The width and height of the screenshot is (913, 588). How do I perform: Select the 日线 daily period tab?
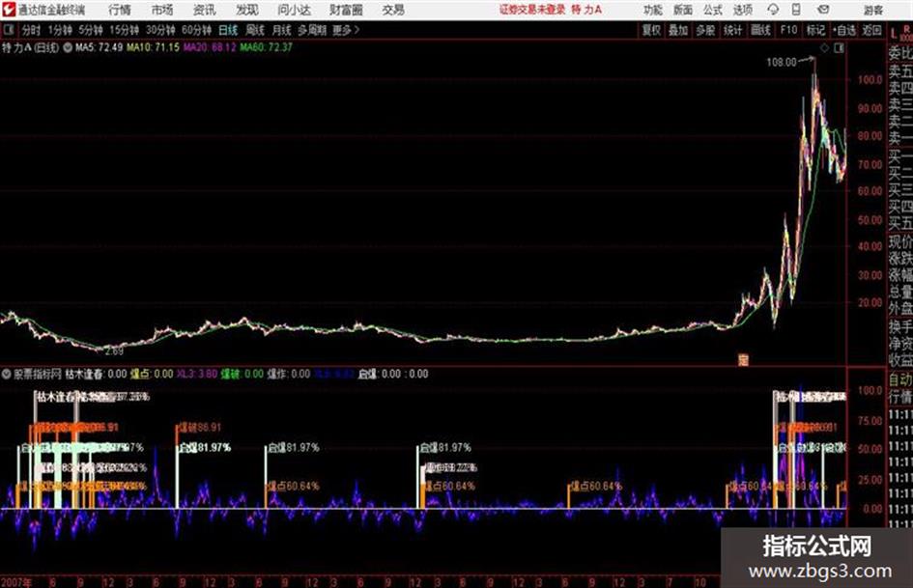pos(228,30)
